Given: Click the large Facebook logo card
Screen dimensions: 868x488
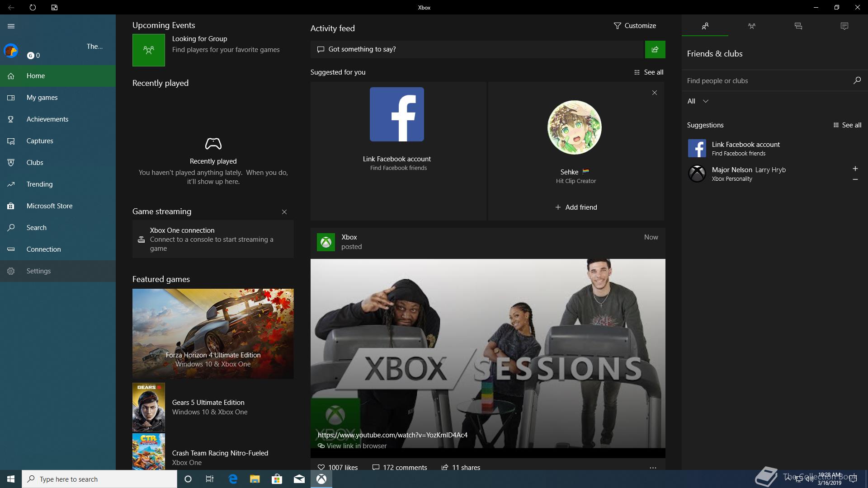Looking at the screenshot, I should (x=397, y=114).
